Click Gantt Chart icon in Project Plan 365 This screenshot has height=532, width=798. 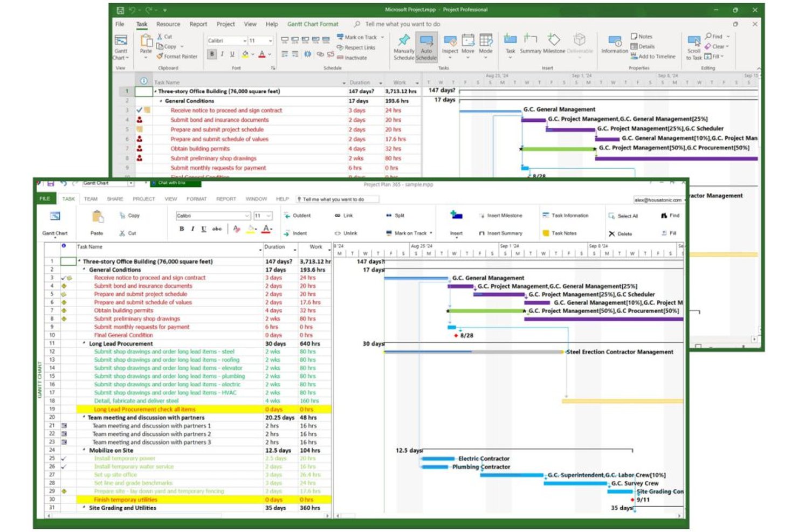click(x=54, y=217)
